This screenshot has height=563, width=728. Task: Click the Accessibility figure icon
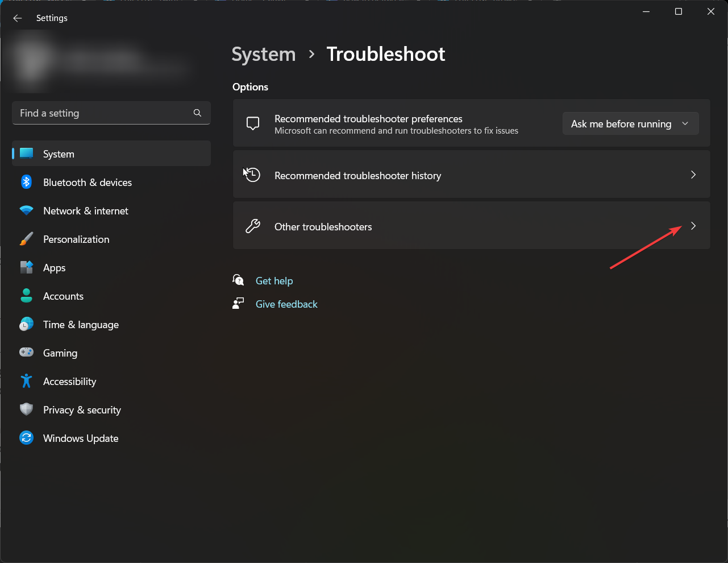[27, 381]
